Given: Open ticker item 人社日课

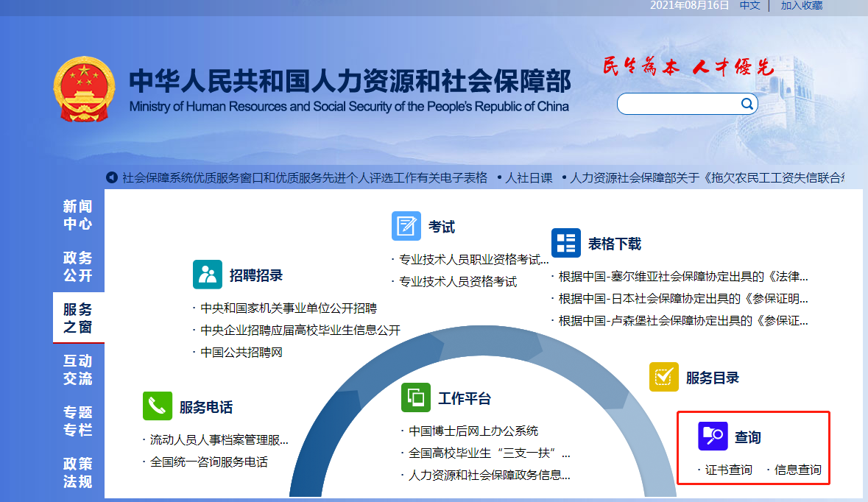Looking at the screenshot, I should point(529,177).
